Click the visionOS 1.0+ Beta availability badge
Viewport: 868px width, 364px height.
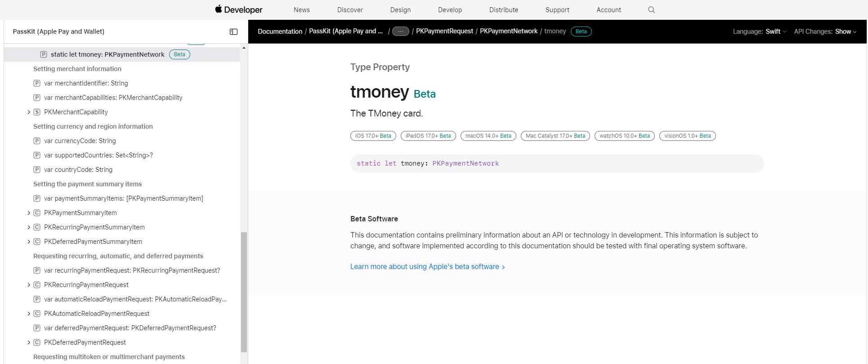tap(687, 136)
